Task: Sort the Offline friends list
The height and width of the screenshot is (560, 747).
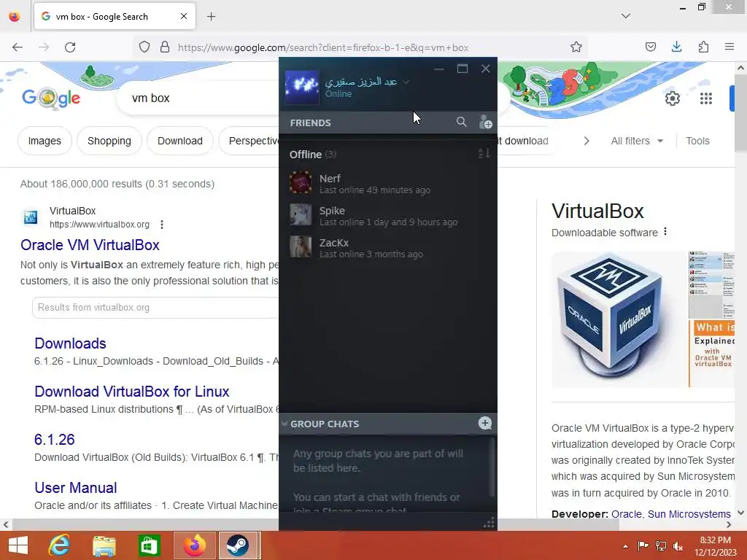Action: [x=484, y=153]
